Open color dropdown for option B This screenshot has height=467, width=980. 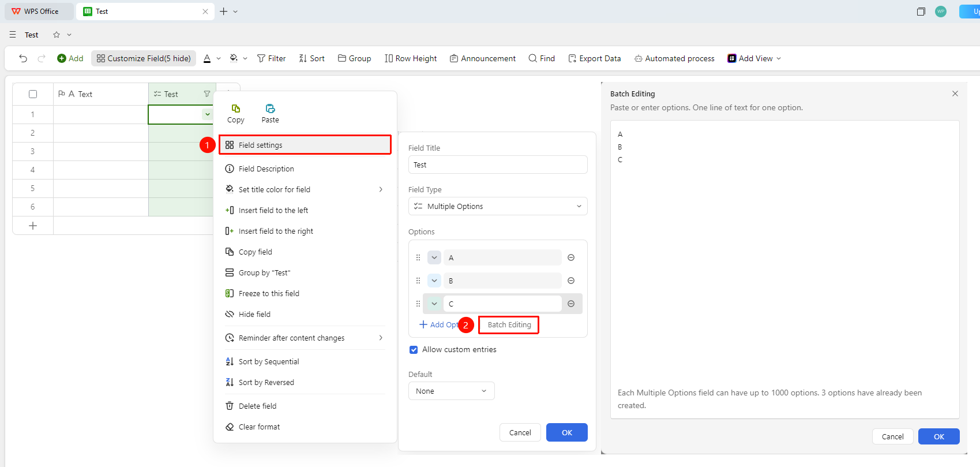(434, 281)
